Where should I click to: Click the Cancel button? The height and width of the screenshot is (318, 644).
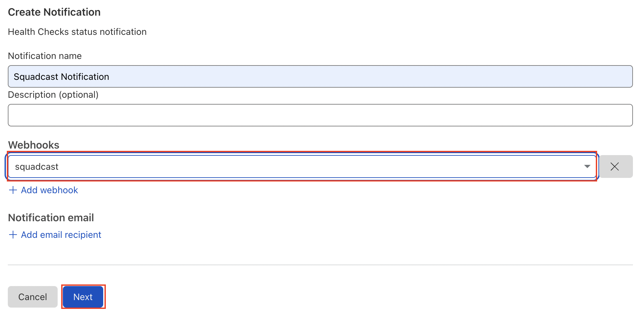[33, 297]
